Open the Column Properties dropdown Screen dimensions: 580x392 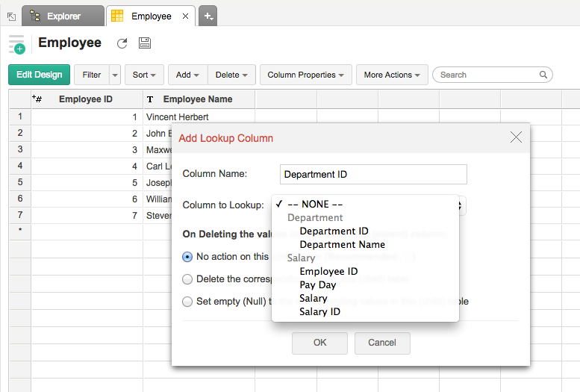pos(305,75)
